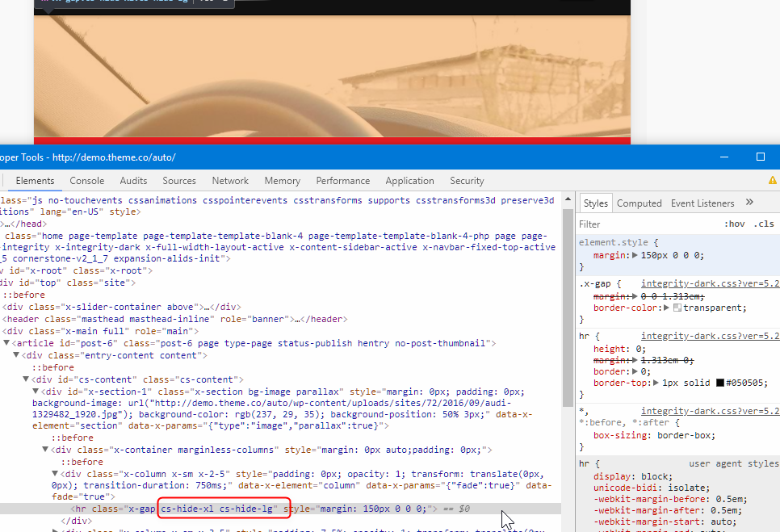
Task: Show more Styles pane tabs via chevron
Action: [x=749, y=203]
